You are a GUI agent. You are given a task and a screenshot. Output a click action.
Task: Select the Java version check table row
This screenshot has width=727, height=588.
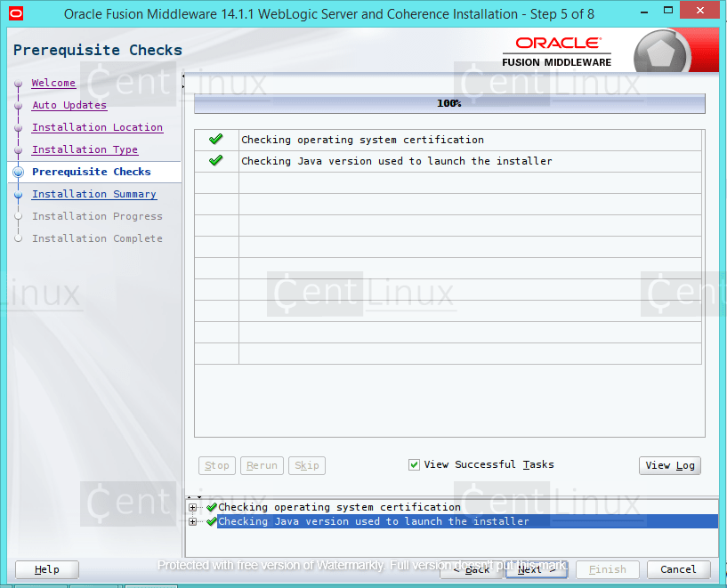(448, 161)
